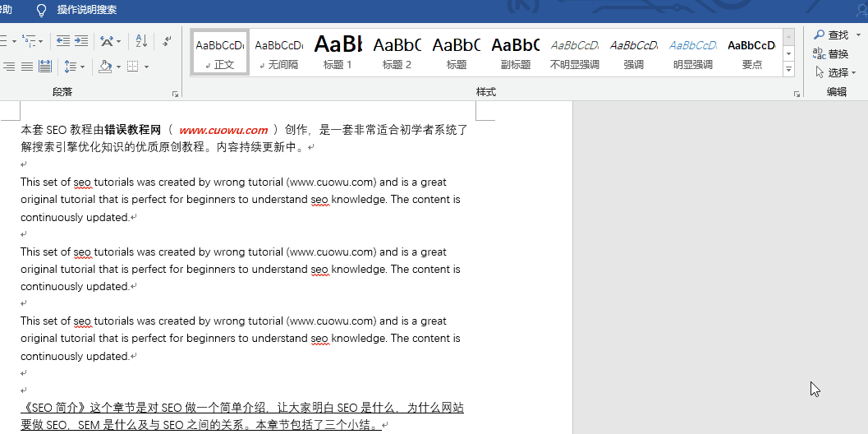Apply the 不明显强调 style
This screenshot has height=434, width=868.
coord(575,53)
